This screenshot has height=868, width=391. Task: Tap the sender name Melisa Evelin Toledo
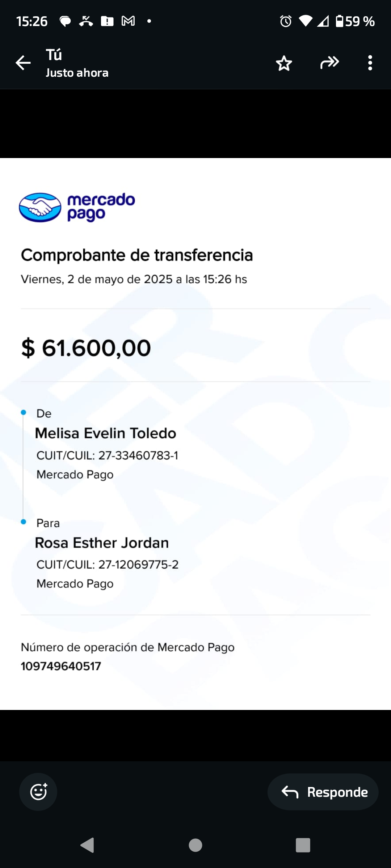tap(105, 433)
